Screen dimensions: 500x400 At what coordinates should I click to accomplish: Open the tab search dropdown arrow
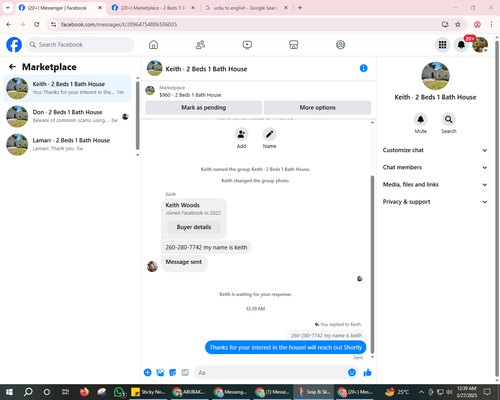(8, 7)
